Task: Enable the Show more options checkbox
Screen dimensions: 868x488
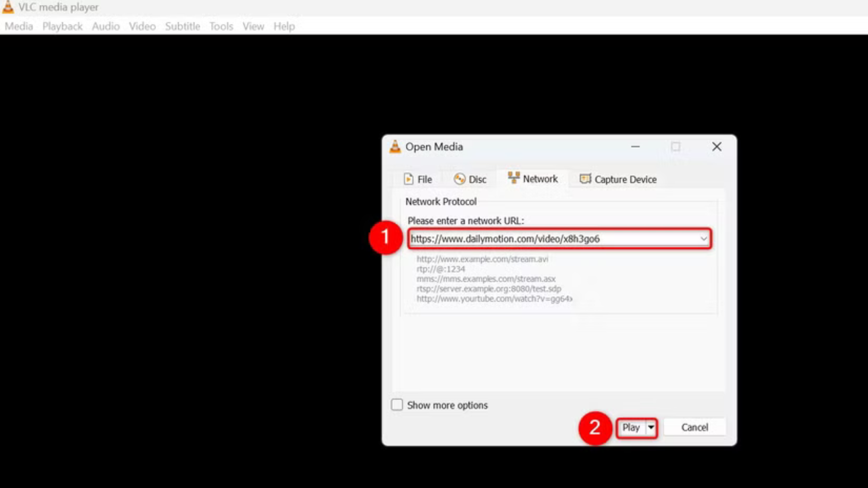Action: [x=397, y=405]
